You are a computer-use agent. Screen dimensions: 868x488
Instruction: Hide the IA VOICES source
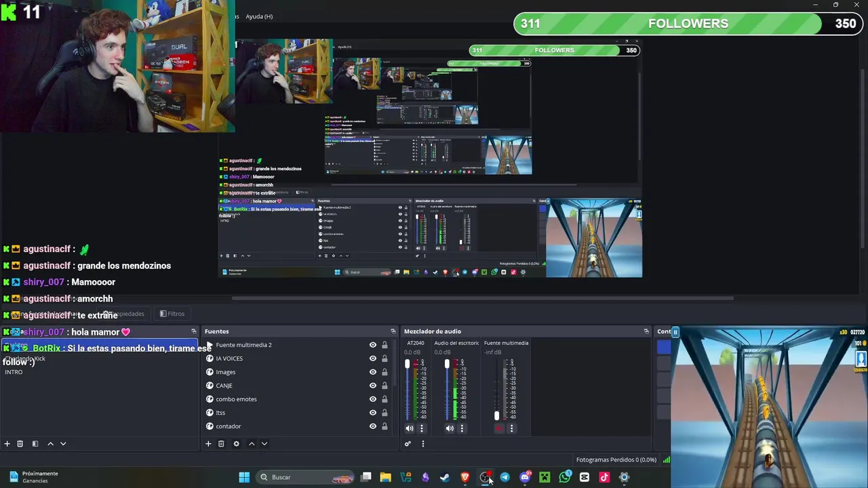point(372,359)
